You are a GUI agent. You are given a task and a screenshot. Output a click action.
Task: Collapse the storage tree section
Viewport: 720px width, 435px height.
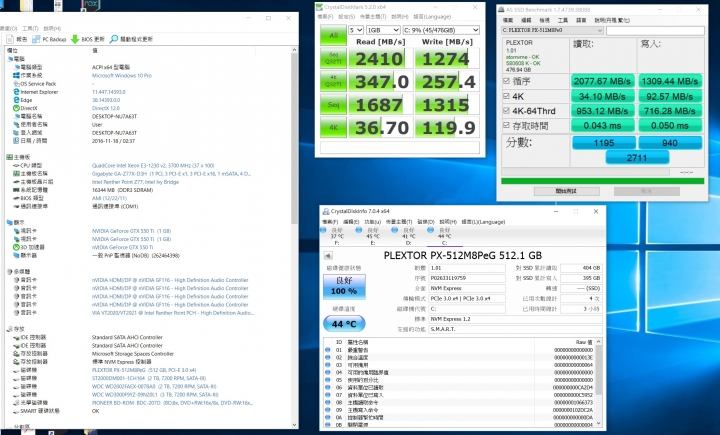pos(10,329)
